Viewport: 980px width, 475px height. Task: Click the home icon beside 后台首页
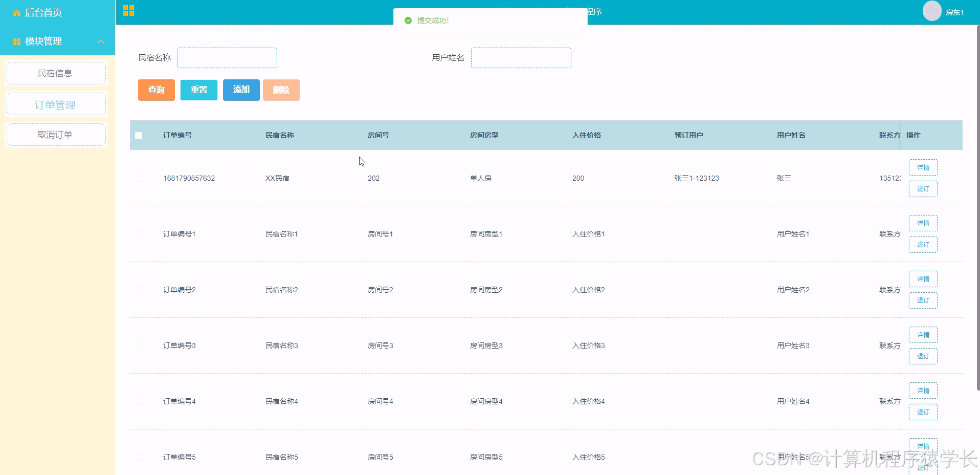coord(16,13)
